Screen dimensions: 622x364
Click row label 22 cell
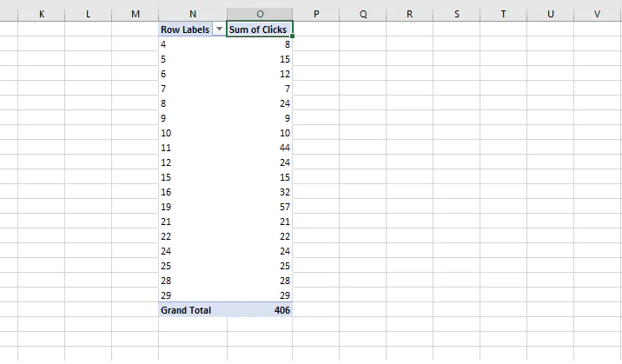coord(193,236)
